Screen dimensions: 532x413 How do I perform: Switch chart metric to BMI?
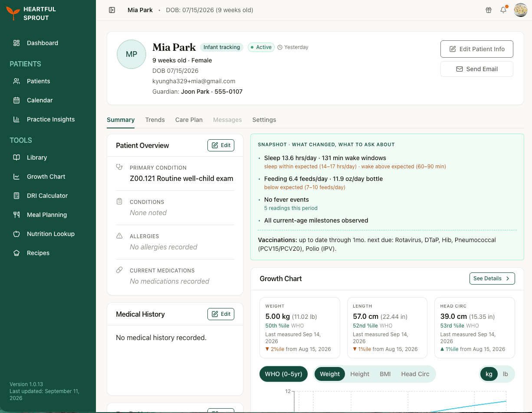pyautogui.click(x=385, y=374)
